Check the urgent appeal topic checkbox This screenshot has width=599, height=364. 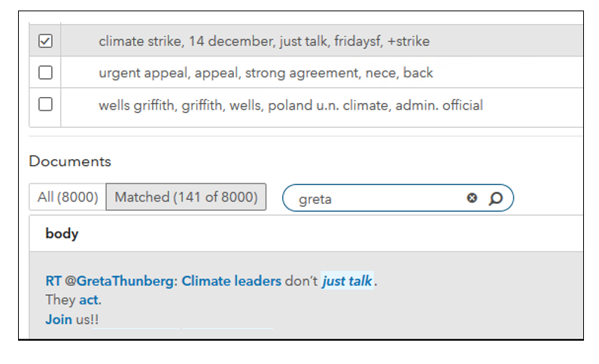click(45, 73)
